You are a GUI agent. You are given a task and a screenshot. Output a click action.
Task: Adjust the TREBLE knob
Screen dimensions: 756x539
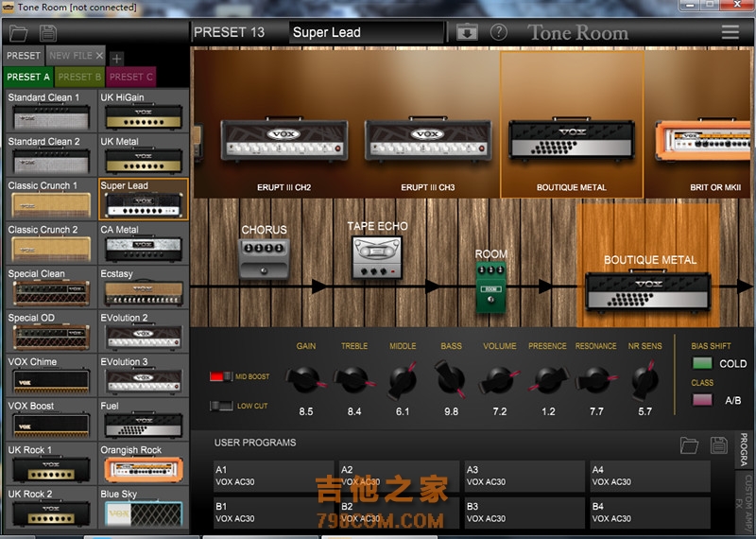pos(353,380)
